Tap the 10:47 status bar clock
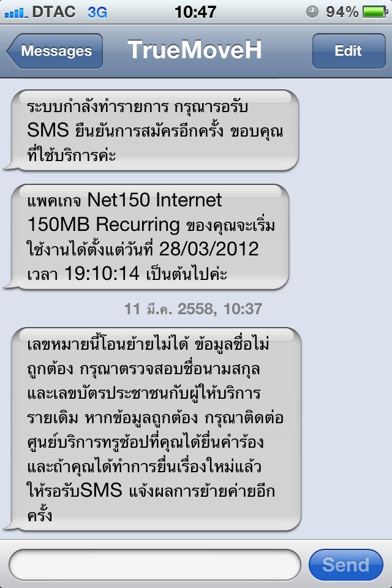 click(195, 12)
